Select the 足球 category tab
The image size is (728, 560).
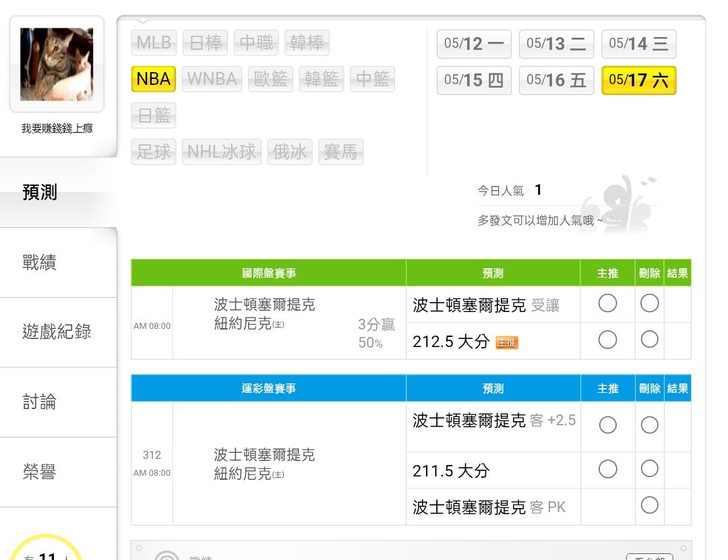click(x=154, y=152)
